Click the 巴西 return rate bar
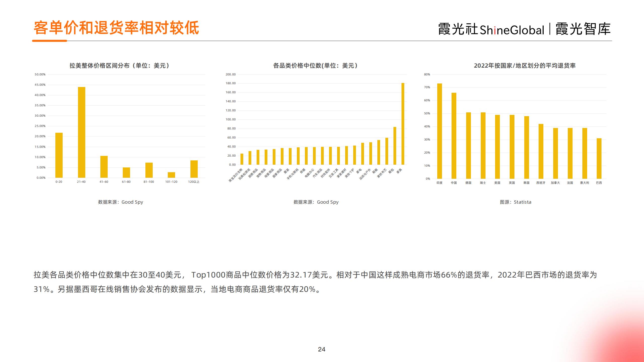Screen dimensions: 644x362 point(599,158)
